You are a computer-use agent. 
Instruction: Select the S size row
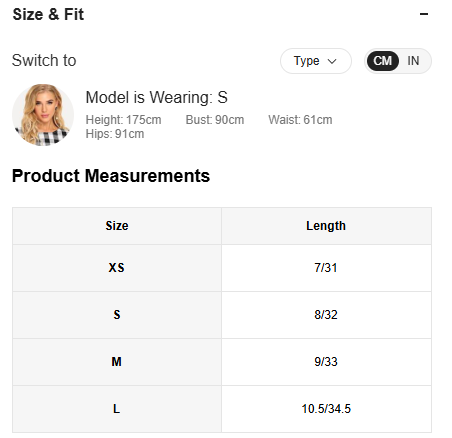[x=222, y=315]
